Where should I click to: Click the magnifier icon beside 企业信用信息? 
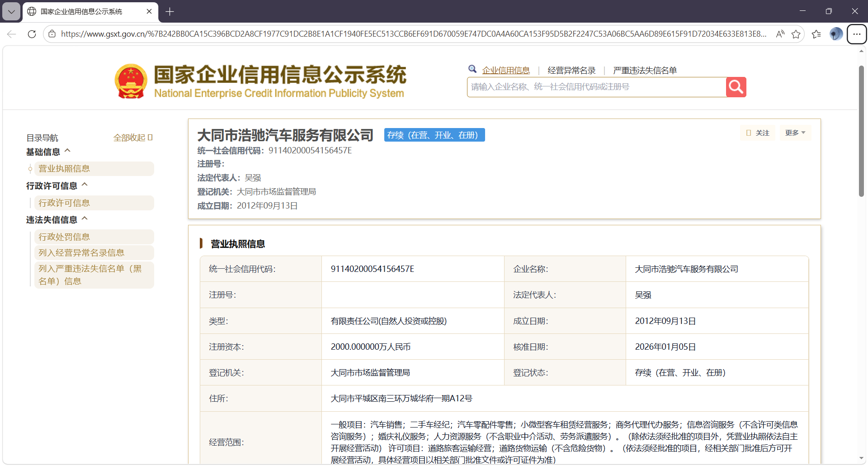coord(472,69)
